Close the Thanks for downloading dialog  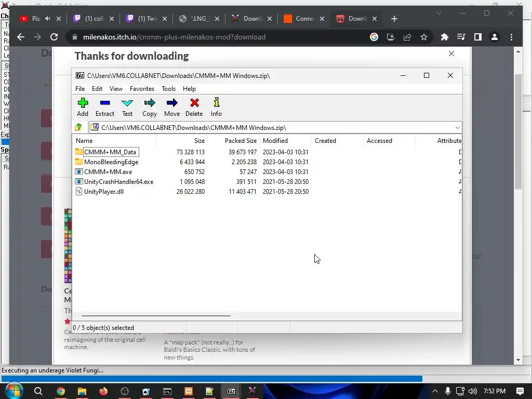point(451,54)
